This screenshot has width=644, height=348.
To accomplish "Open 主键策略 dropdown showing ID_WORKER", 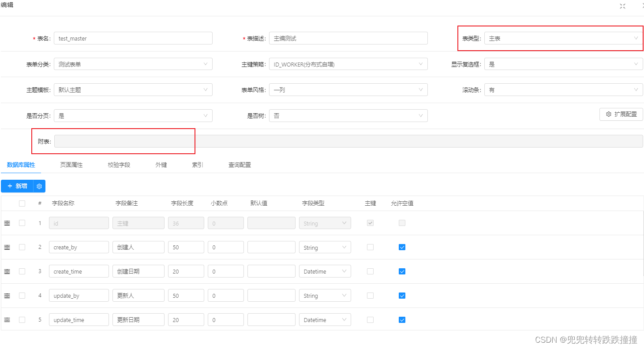I will pos(348,64).
